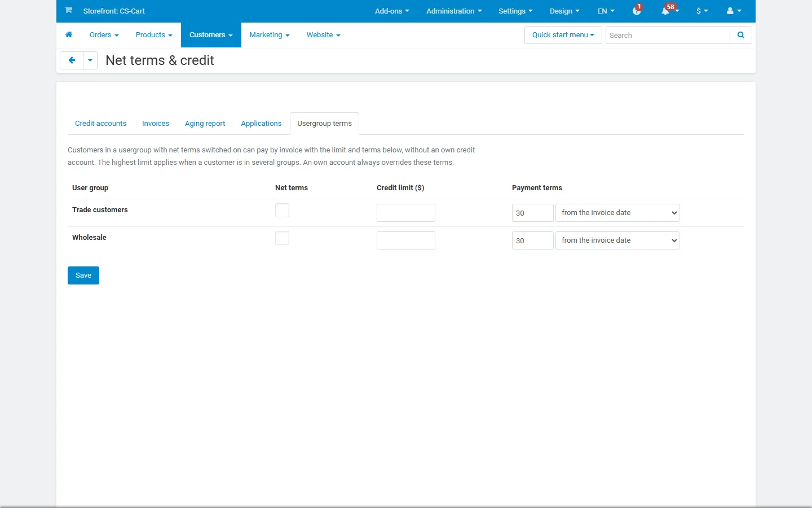Open the Products menu
The image size is (812, 508).
(x=154, y=35)
